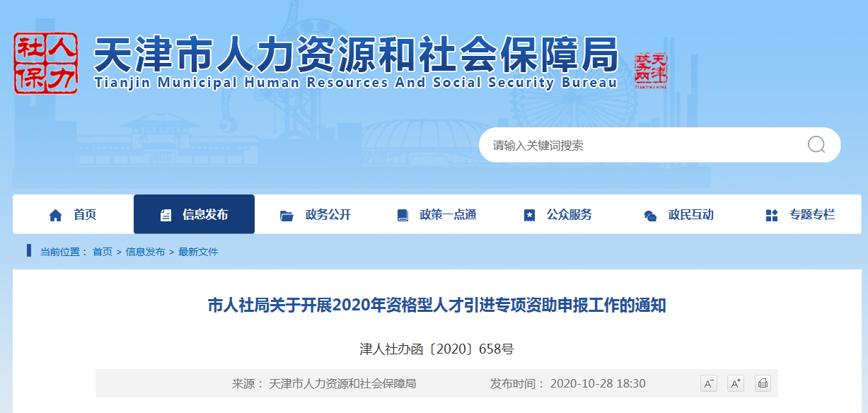Viewport: 868px width, 413px height.
Task: Increase article font size with A+ icon
Action: [x=736, y=383]
